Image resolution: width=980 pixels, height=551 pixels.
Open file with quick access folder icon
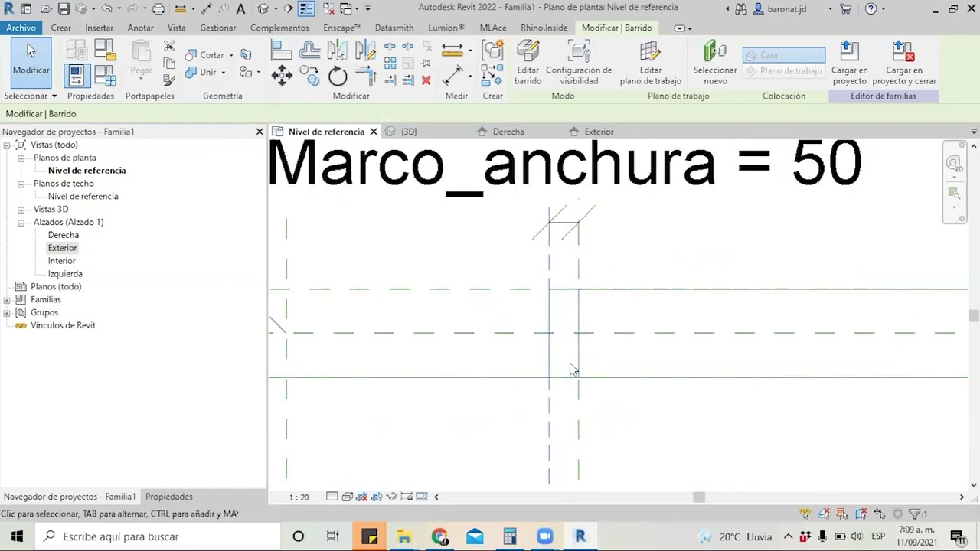pyautogui.click(x=46, y=9)
